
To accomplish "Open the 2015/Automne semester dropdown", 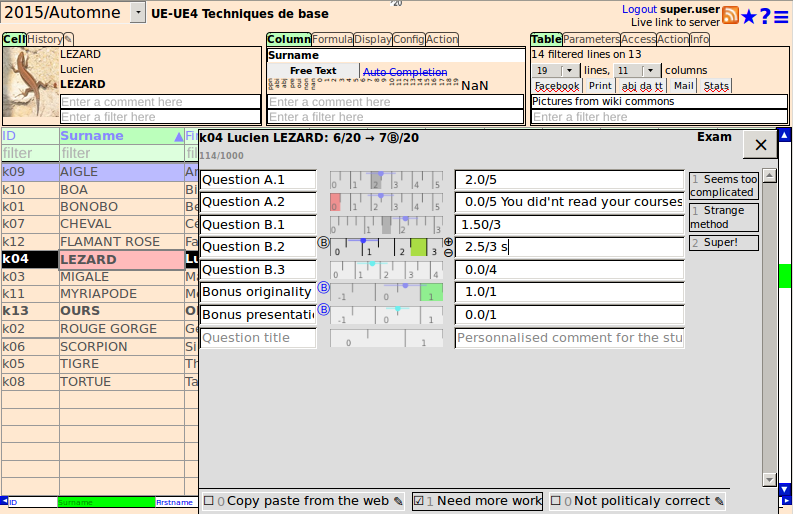I will [138, 14].
